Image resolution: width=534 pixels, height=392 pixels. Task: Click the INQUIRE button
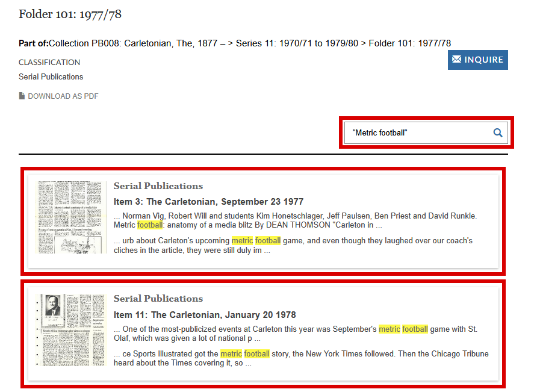coord(478,60)
